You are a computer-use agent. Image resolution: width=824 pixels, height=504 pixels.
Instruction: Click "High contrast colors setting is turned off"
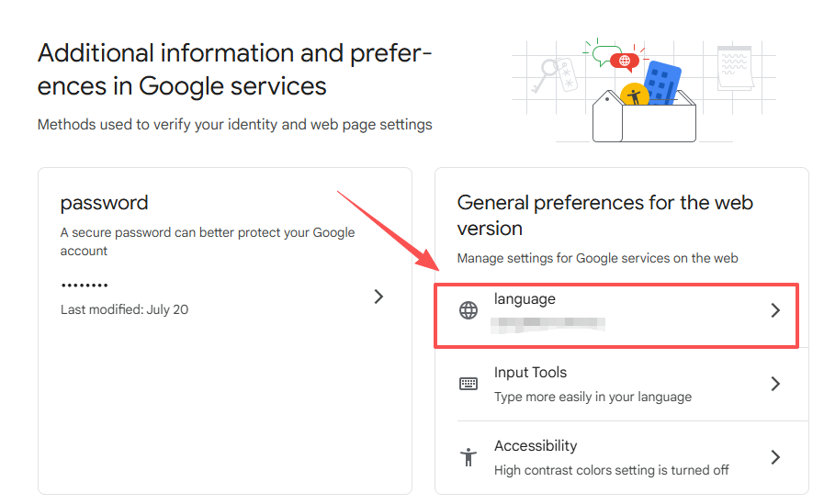pyautogui.click(x=611, y=470)
